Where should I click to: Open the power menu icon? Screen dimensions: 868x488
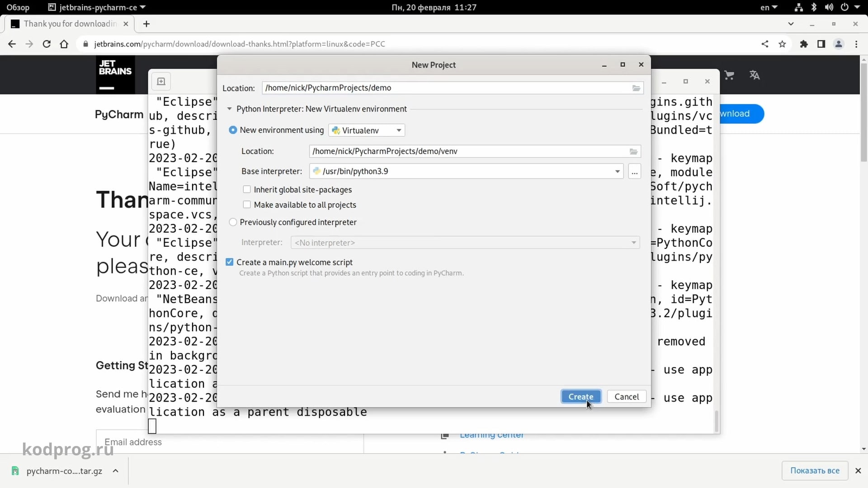[844, 7]
